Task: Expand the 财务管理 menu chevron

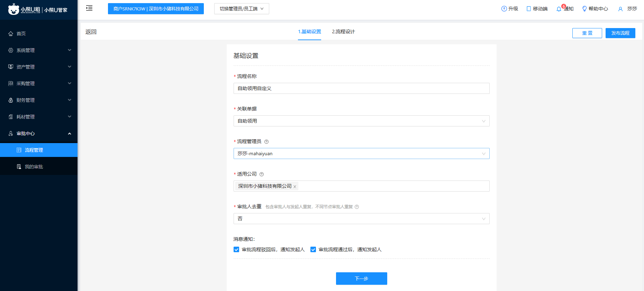Action: [70, 100]
